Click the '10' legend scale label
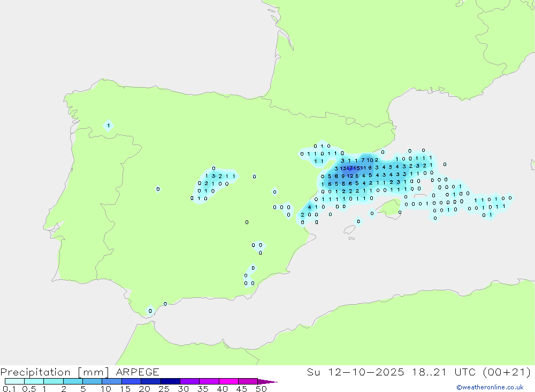The image size is (535, 392). [x=105, y=389]
